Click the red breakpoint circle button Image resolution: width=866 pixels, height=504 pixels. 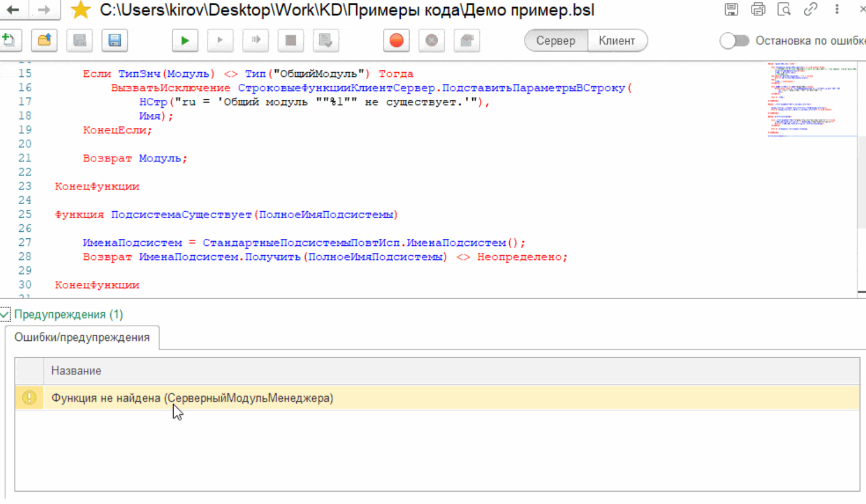396,40
